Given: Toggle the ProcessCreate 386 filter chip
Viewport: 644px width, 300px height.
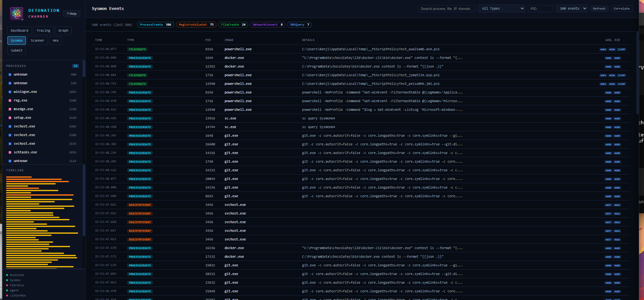Looking at the screenshot, I should [x=155, y=25].
